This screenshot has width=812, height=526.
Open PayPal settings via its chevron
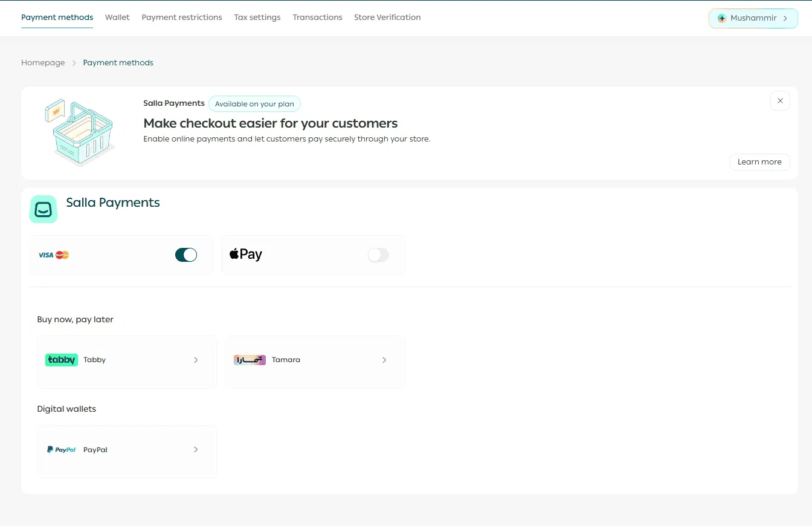tap(196, 450)
